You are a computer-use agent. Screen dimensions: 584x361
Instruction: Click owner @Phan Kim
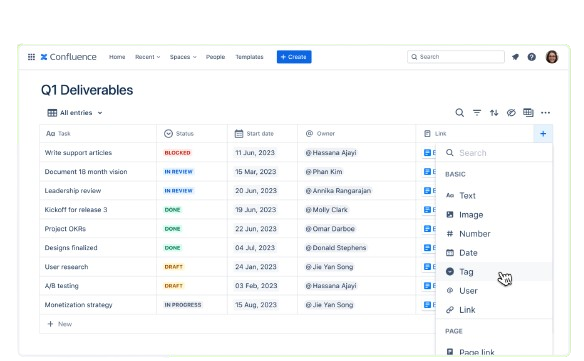(324, 172)
